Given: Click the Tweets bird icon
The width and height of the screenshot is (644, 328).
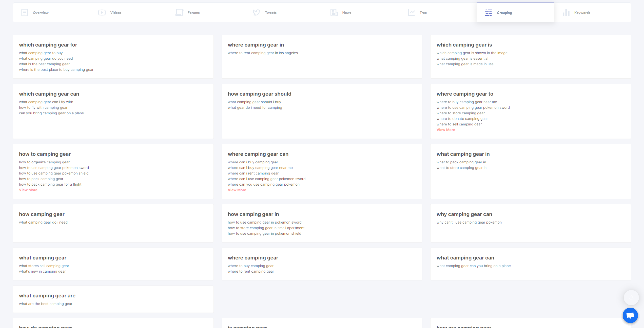Looking at the screenshot, I should (256, 12).
